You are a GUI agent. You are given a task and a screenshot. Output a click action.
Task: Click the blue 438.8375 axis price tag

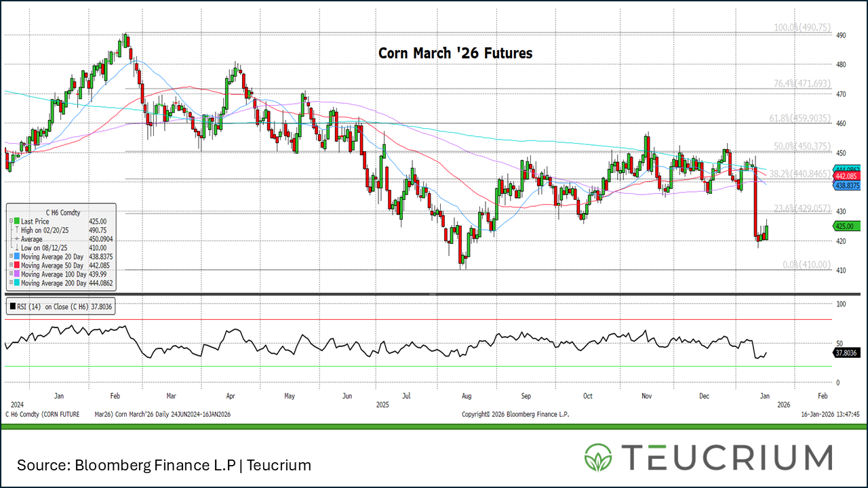847,185
